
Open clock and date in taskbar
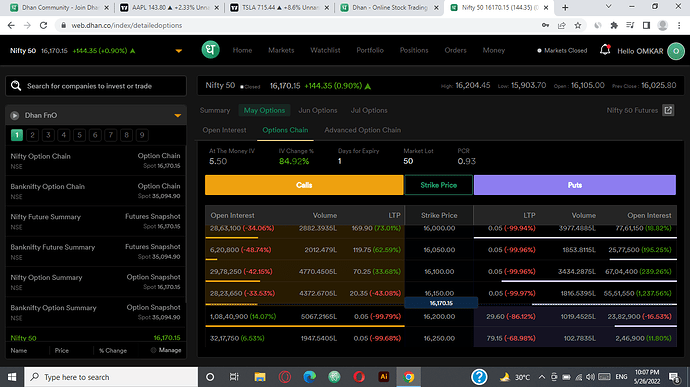point(647,377)
